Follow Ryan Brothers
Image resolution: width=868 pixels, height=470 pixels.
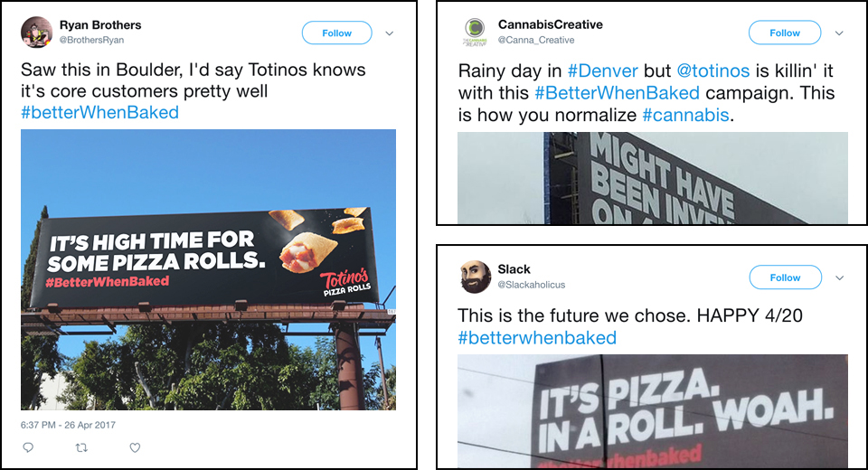tap(336, 33)
